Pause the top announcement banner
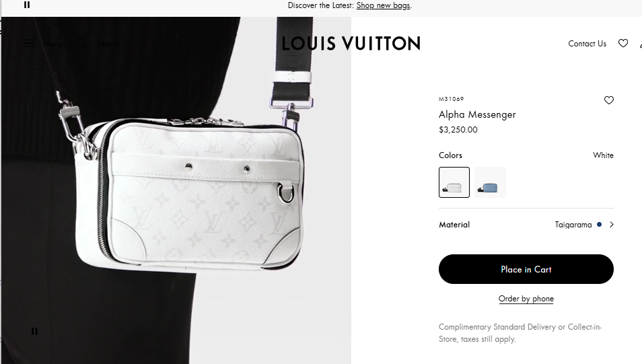 [27, 5]
